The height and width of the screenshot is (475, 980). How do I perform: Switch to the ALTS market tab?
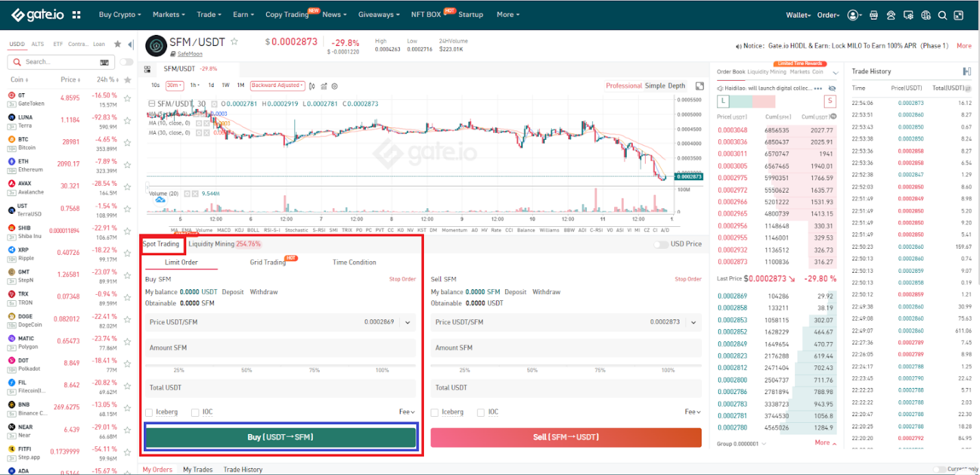click(37, 44)
